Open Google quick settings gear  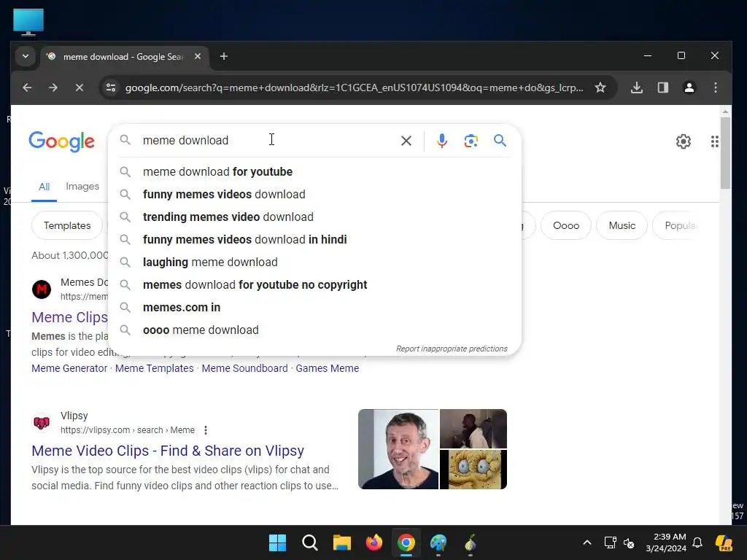tap(683, 141)
